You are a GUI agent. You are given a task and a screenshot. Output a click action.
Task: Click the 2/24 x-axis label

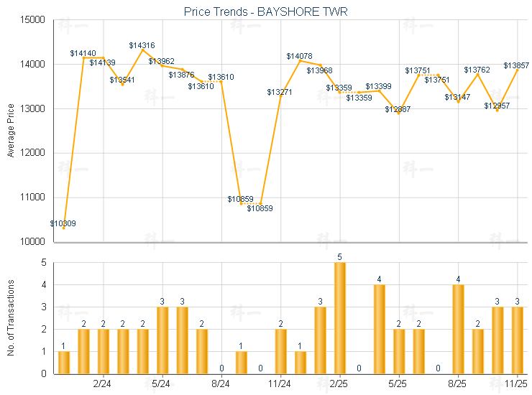coord(103,384)
